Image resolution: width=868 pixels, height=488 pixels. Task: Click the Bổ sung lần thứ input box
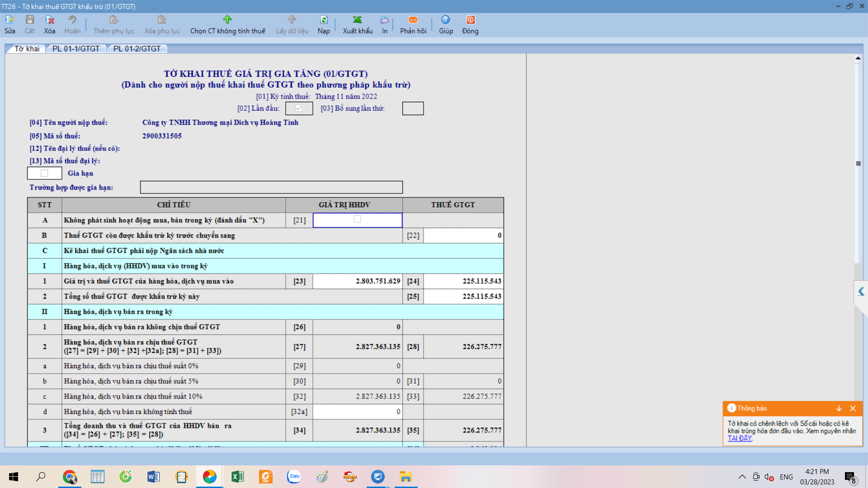coord(413,108)
